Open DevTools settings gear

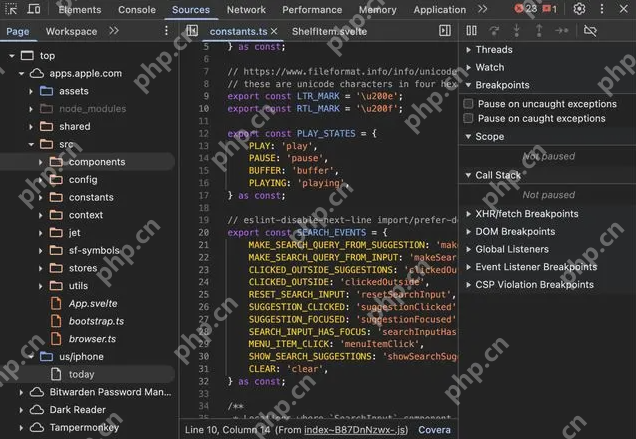click(x=579, y=9)
